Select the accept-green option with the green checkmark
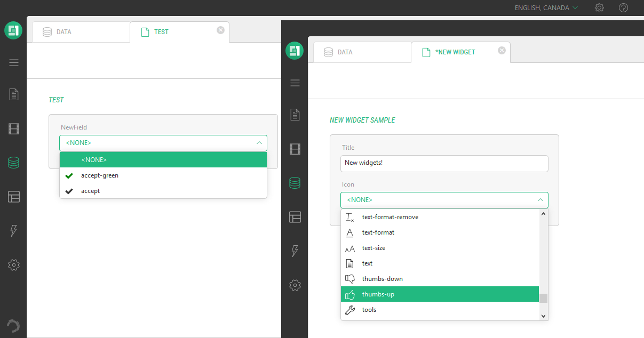The width and height of the screenshot is (644, 338). (x=99, y=175)
